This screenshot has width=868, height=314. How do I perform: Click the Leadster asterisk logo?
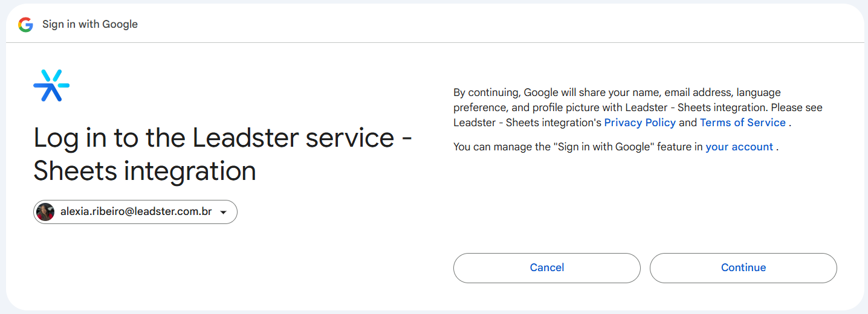click(51, 85)
